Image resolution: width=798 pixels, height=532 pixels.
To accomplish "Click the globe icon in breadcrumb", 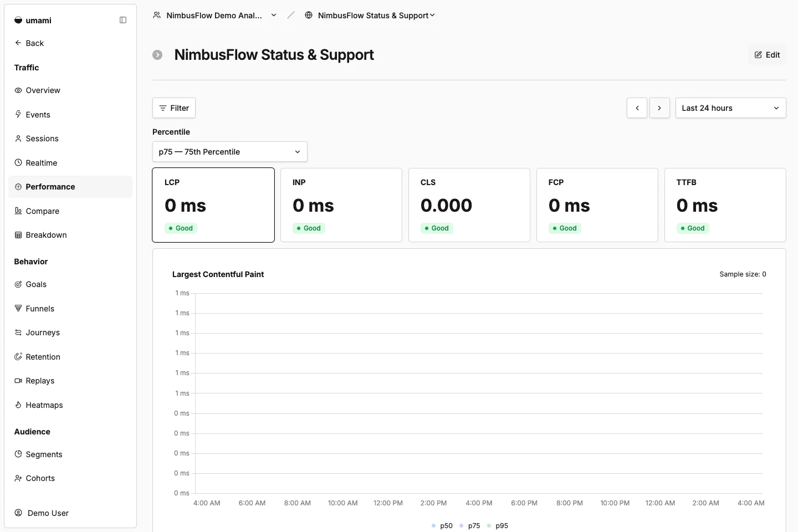I will 309,15.
